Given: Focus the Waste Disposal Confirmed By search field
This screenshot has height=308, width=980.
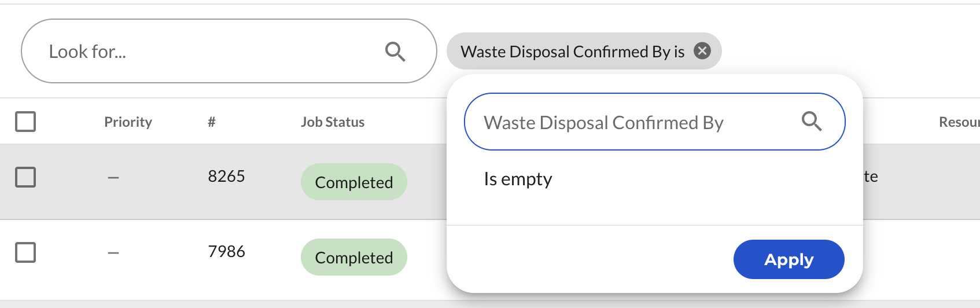Looking at the screenshot, I should [654, 122].
